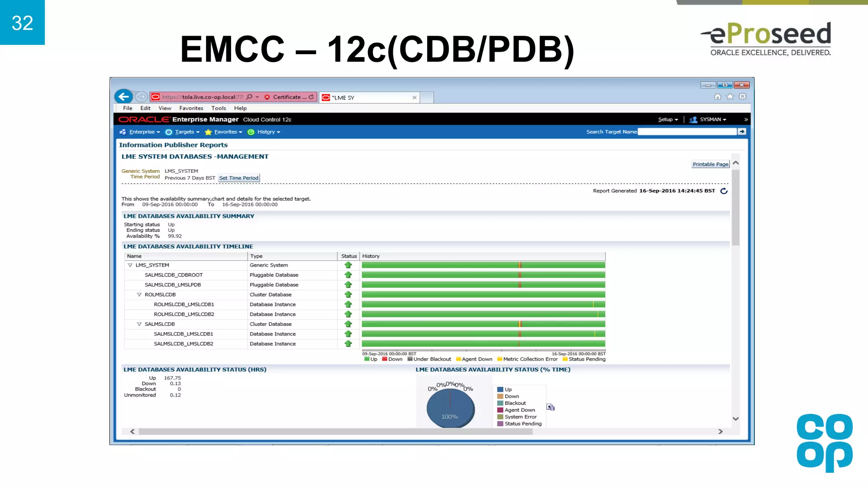The width and height of the screenshot is (868, 488).
Task: Open the Favorites star dropdown in EM toolbar
Action: (223, 132)
